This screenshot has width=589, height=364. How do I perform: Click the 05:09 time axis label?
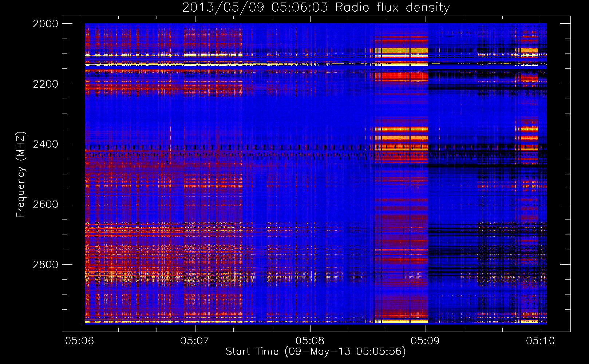click(x=425, y=341)
